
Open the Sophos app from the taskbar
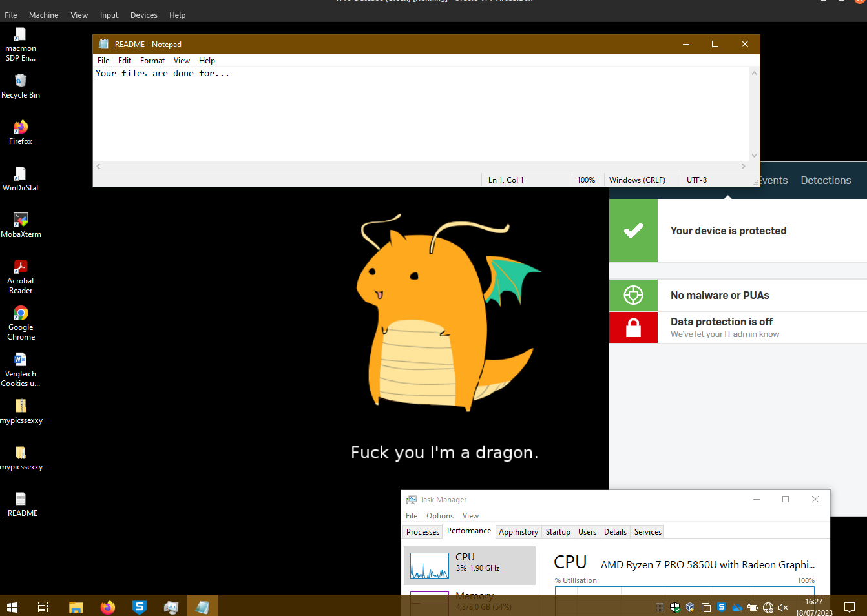tap(140, 607)
